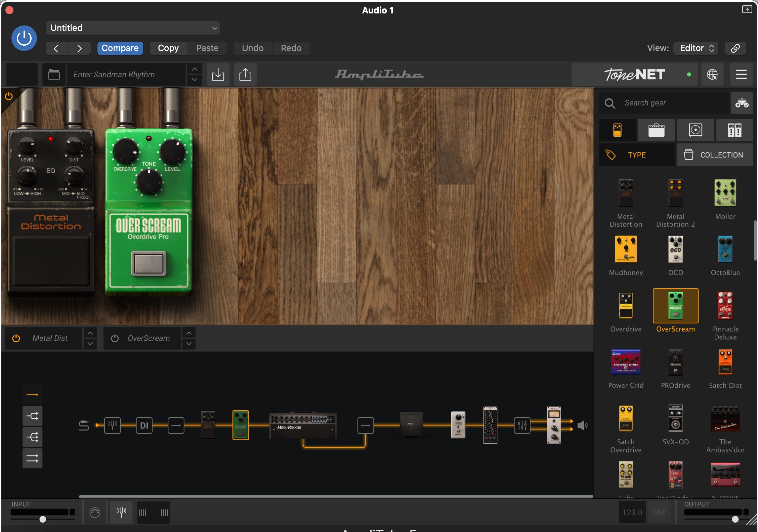The image size is (758, 532).
Task: Select the Pinnacle Deluxe pedal
Action: [725, 305]
